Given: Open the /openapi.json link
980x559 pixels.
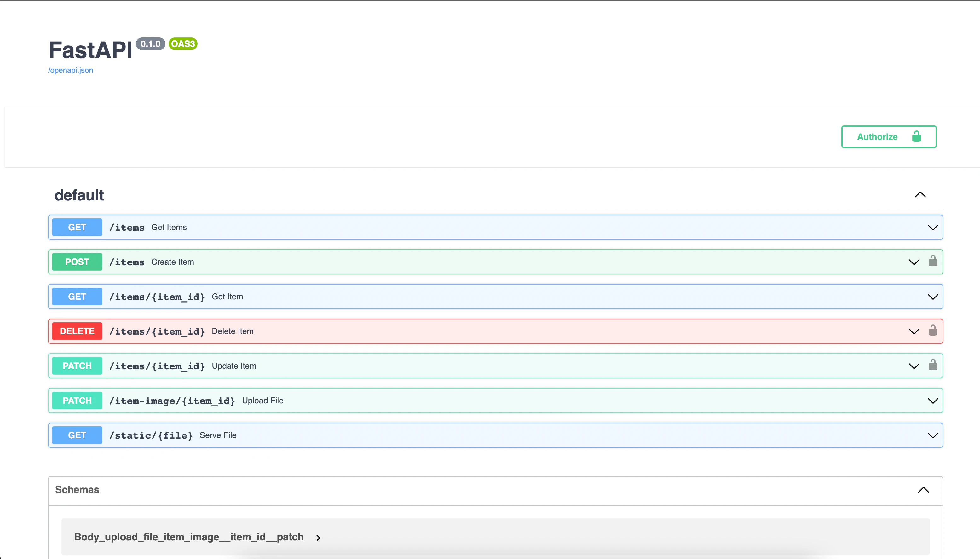Looking at the screenshot, I should [71, 70].
